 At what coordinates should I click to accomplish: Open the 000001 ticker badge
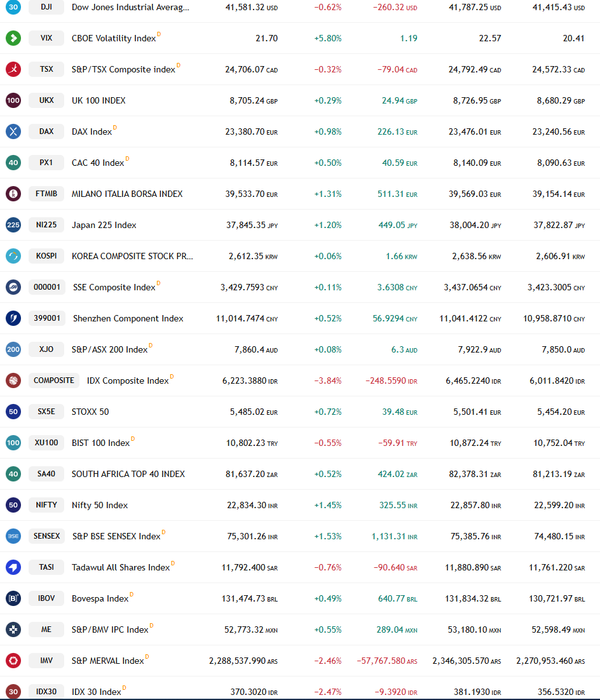(47, 287)
